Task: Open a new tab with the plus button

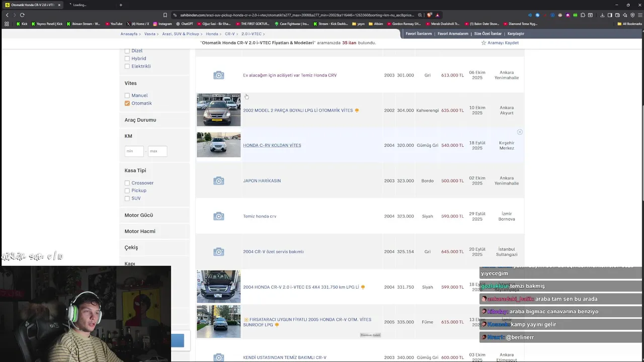Action: tap(121, 5)
